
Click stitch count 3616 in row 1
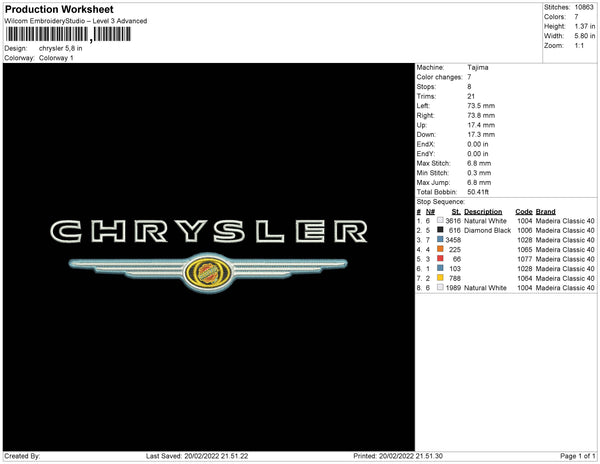pyautogui.click(x=453, y=221)
